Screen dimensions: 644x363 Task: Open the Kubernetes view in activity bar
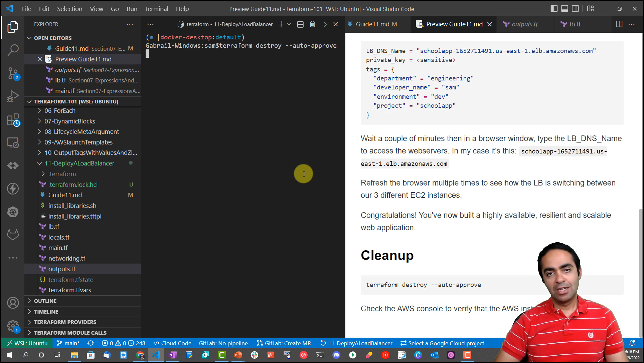point(13,212)
